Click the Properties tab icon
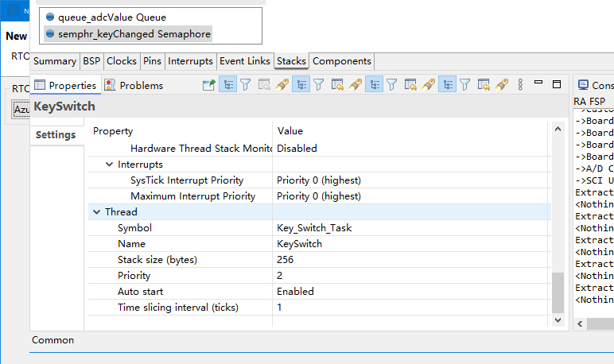614x364 pixels. click(40, 84)
